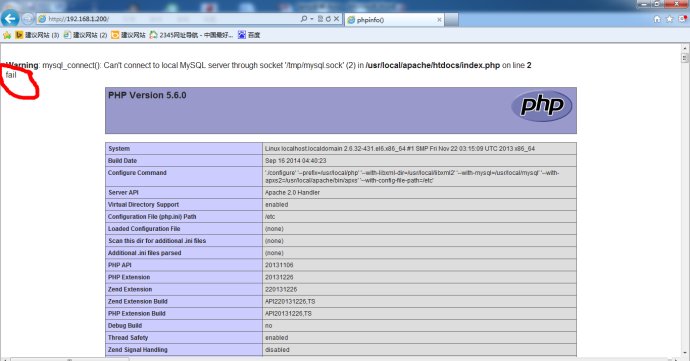Click the PHP logo in the header
The image size is (690, 361).
pos(542,106)
